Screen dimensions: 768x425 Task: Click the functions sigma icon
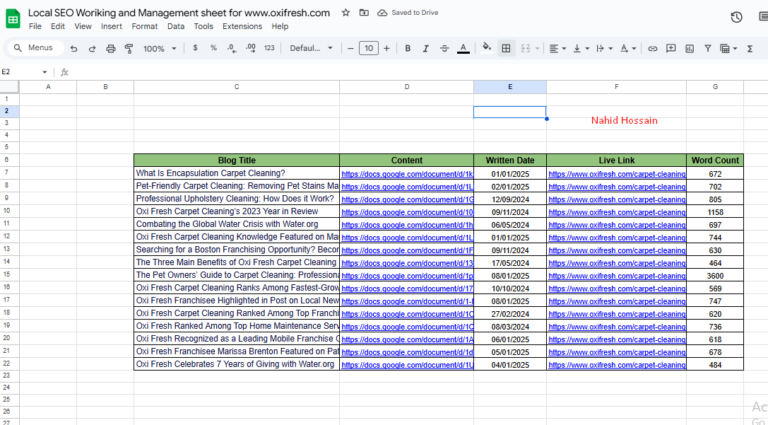[749, 48]
